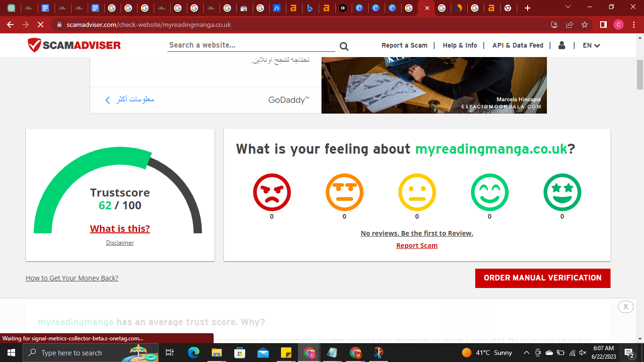
Task: Click the "Search a website..." input field
Action: [x=251, y=45]
